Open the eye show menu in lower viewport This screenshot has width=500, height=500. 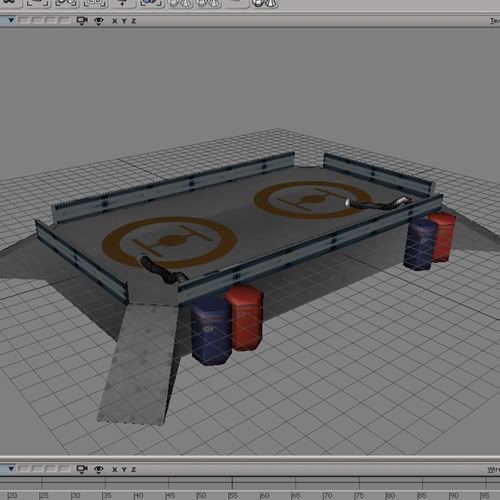[99, 469]
